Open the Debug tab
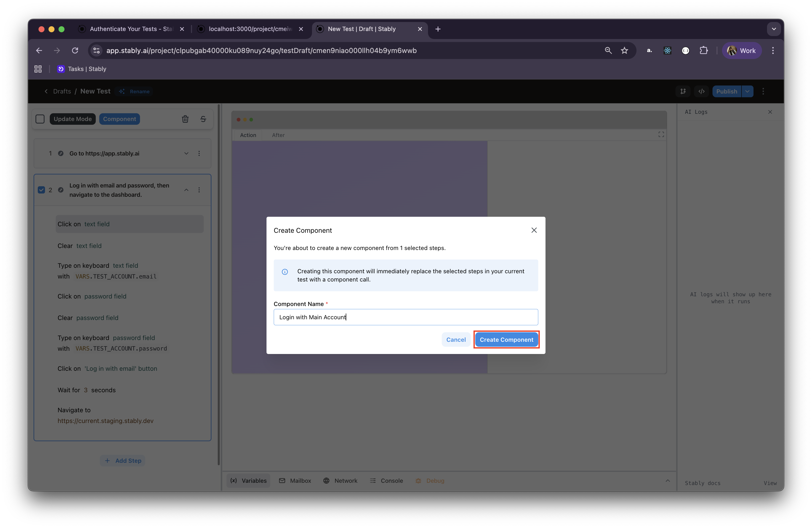This screenshot has height=528, width=812. [429, 480]
